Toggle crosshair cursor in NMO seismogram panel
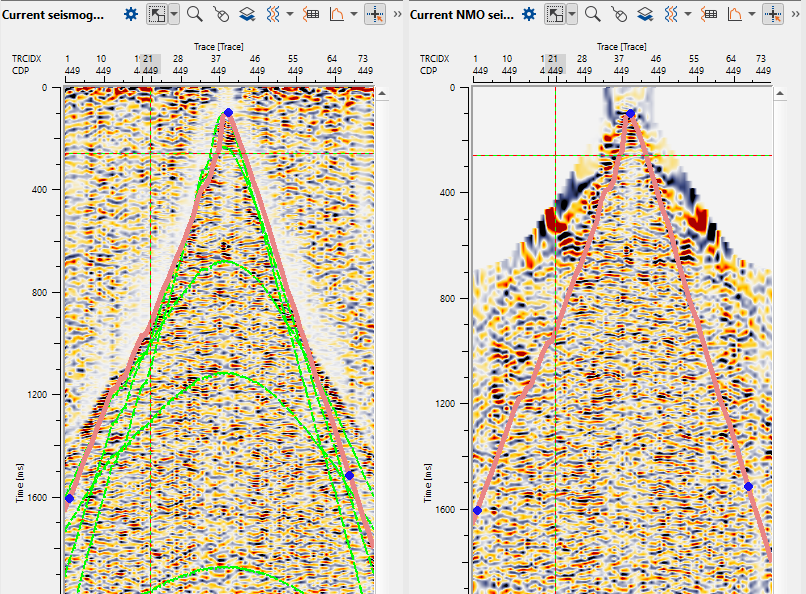This screenshot has width=806, height=594. 773,14
